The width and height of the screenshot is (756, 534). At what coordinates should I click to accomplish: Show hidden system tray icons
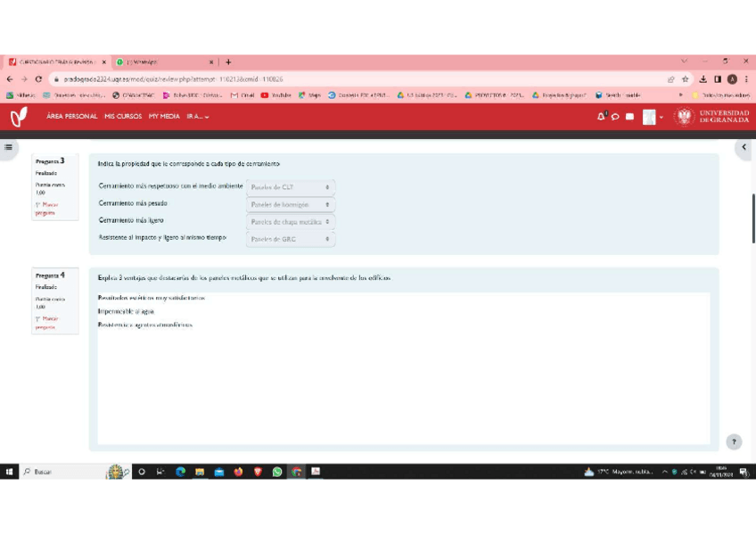[x=665, y=472]
